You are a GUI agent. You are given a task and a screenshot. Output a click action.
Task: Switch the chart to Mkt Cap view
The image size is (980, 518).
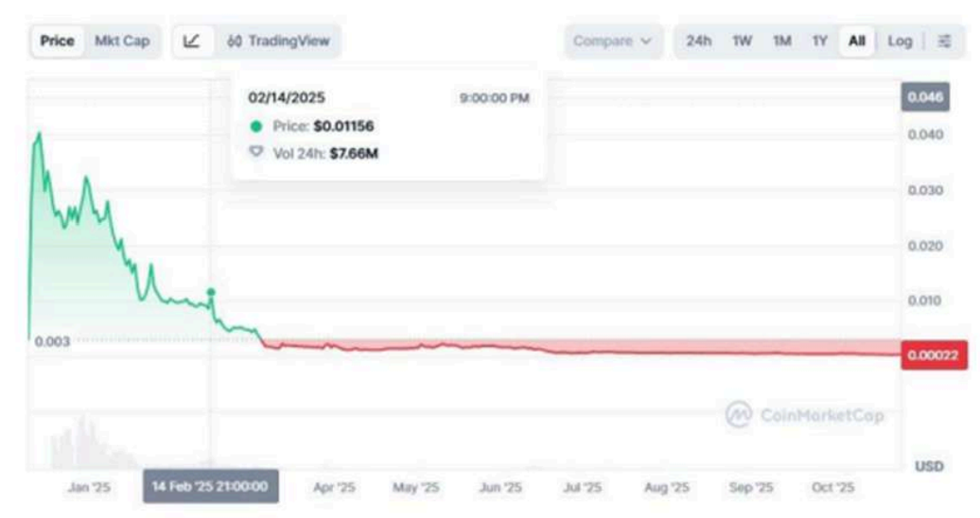[122, 41]
